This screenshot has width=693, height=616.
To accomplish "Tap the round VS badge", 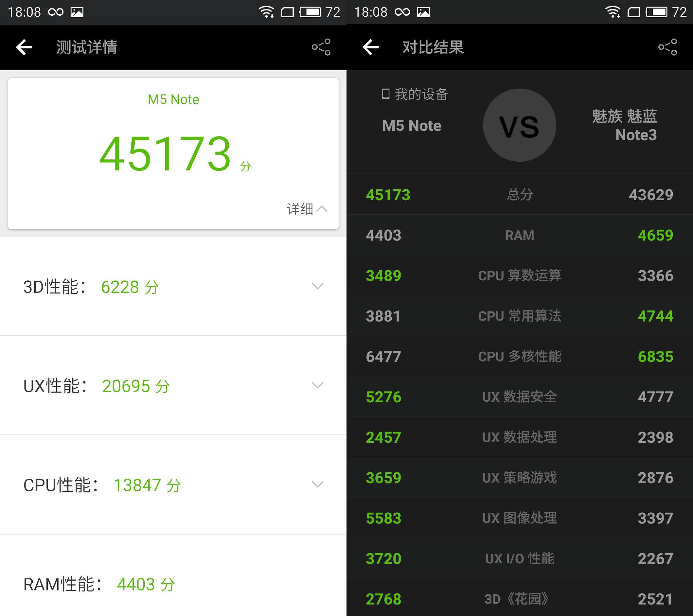I will (520, 125).
